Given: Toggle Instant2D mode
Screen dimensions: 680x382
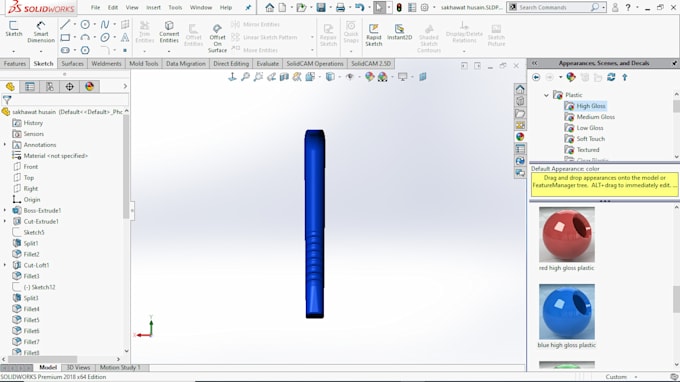Looking at the screenshot, I should [x=399, y=32].
